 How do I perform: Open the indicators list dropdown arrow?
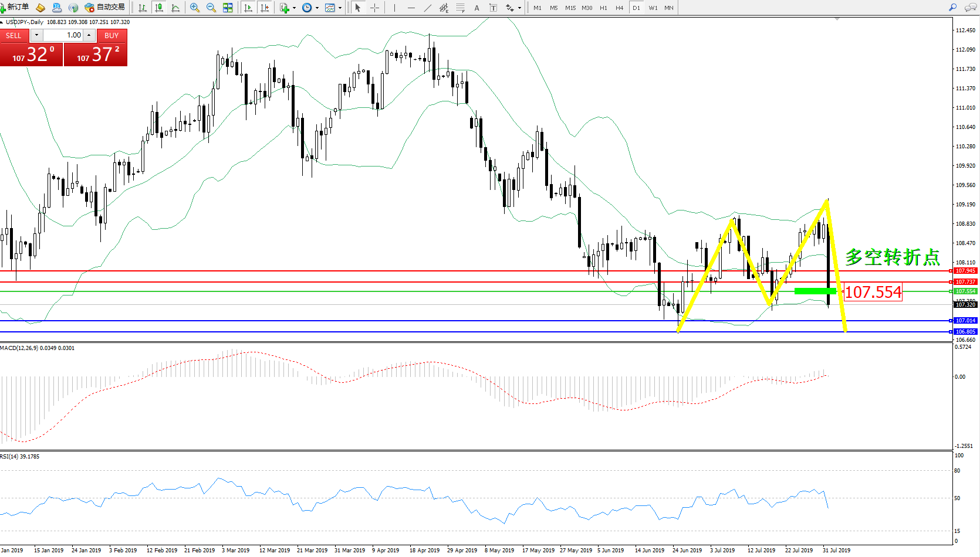tap(295, 8)
